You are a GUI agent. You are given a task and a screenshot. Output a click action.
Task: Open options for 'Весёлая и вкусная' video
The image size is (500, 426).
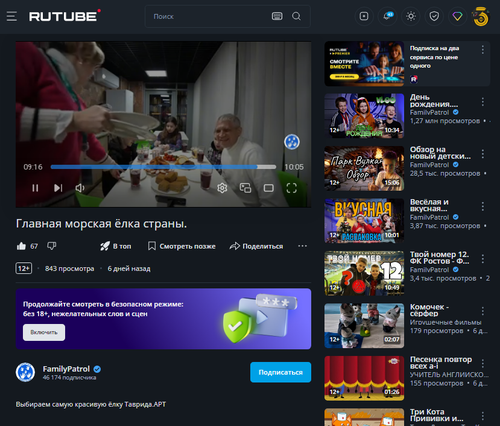pos(483,207)
